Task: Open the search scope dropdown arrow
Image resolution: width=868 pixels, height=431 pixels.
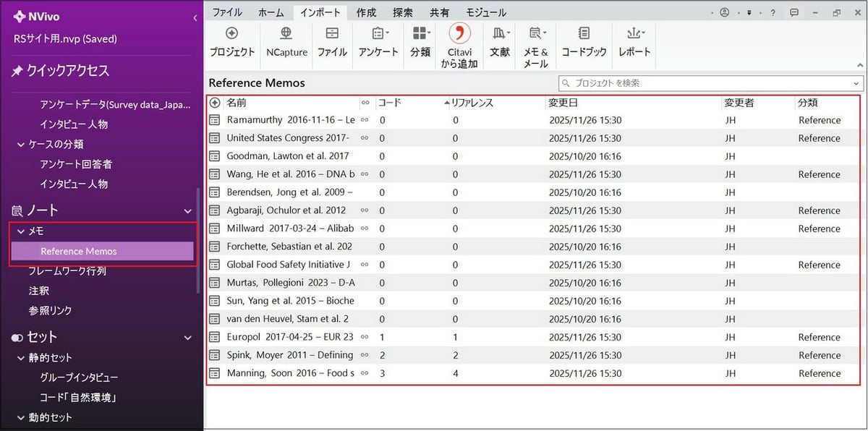Action: point(856,82)
